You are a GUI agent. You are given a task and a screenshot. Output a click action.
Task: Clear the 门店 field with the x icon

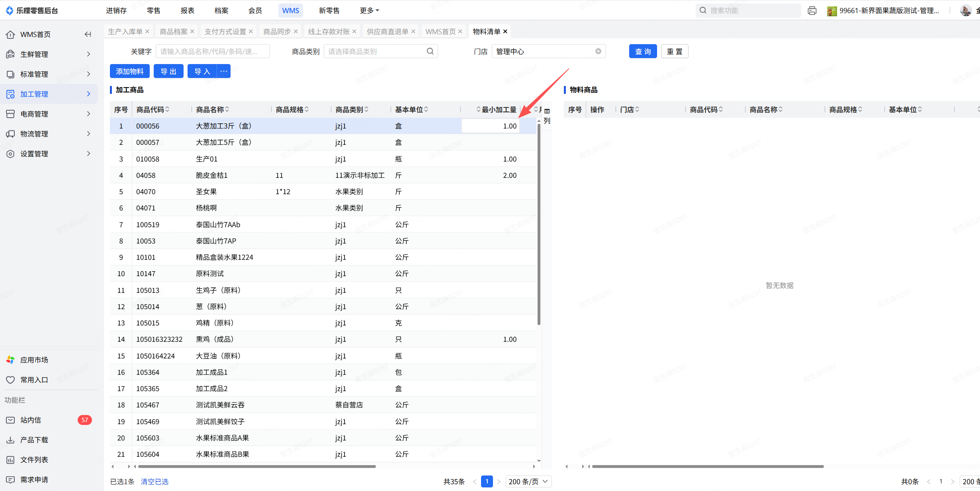tap(598, 51)
